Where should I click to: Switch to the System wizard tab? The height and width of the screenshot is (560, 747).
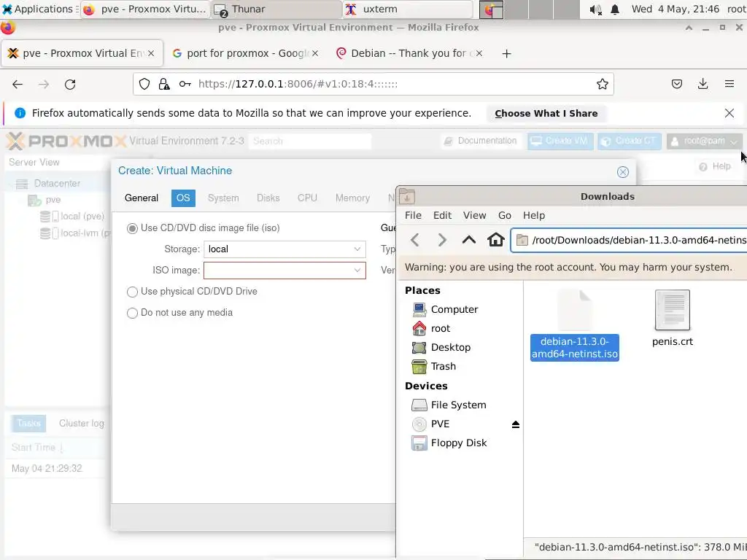(223, 198)
